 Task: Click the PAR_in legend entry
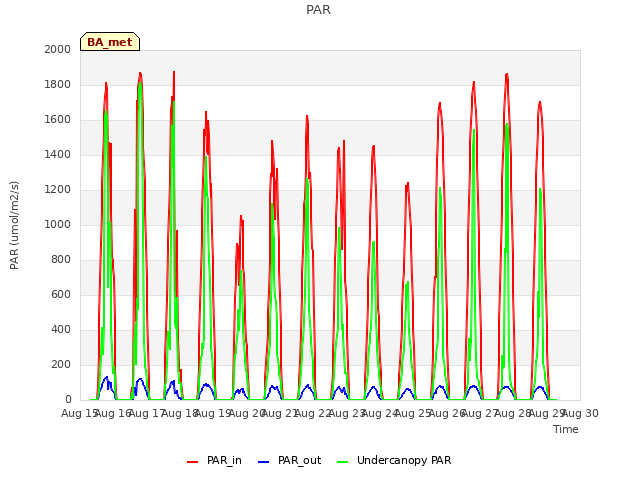point(214,460)
